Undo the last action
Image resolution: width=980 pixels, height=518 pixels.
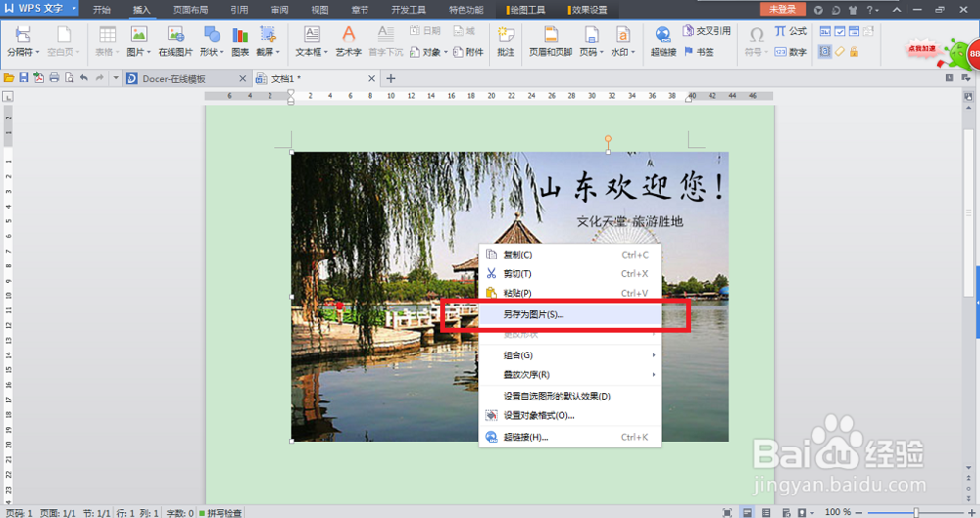pos(83,78)
